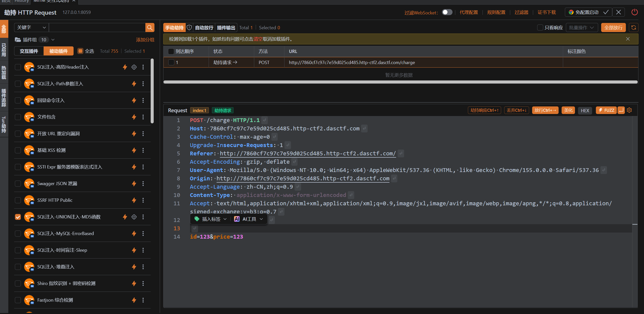Click the red power icon at top right
The image size is (644, 314).
click(x=634, y=12)
